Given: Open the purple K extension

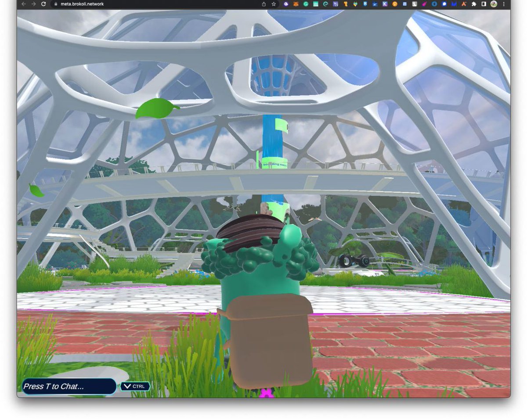Looking at the screenshot, I should pos(385,4).
